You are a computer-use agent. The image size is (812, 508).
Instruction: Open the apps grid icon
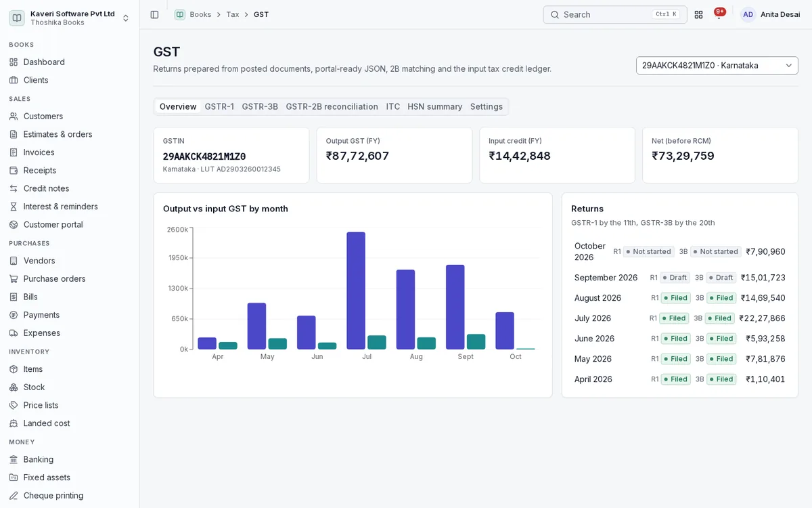click(x=698, y=14)
